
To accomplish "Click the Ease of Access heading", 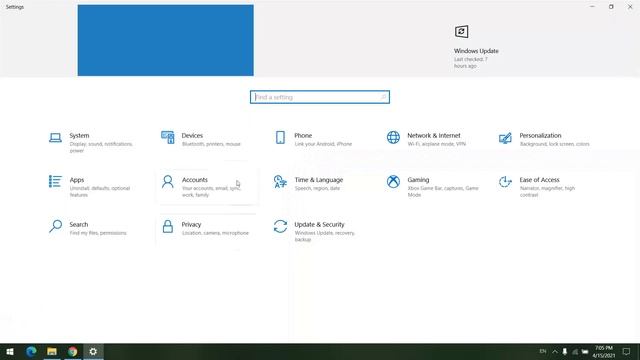I will coord(539,180).
